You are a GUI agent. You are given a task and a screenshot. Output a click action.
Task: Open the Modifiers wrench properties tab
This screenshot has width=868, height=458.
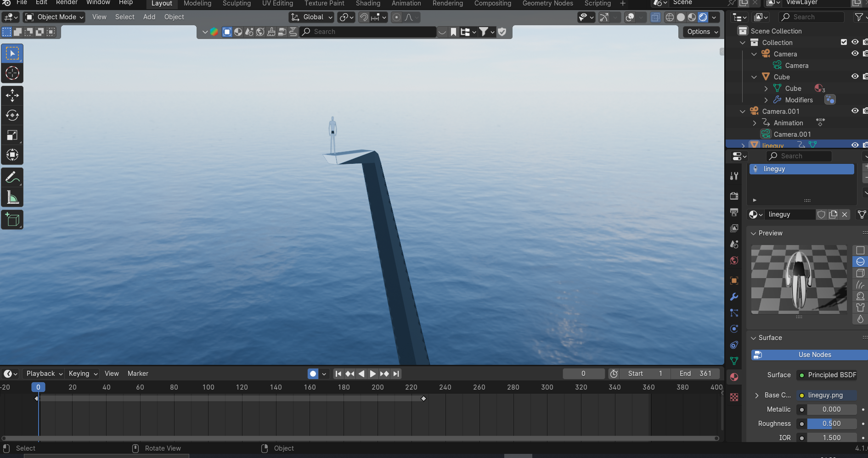tap(734, 297)
